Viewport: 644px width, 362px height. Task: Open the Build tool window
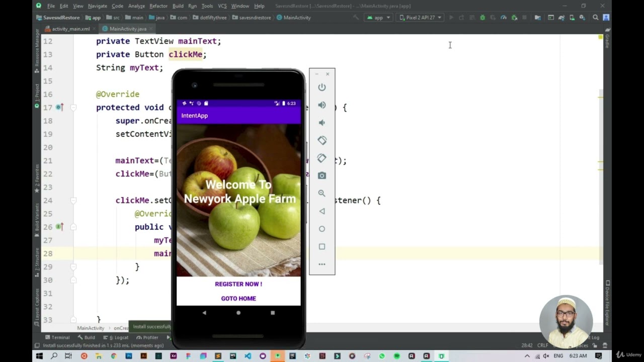point(87,337)
